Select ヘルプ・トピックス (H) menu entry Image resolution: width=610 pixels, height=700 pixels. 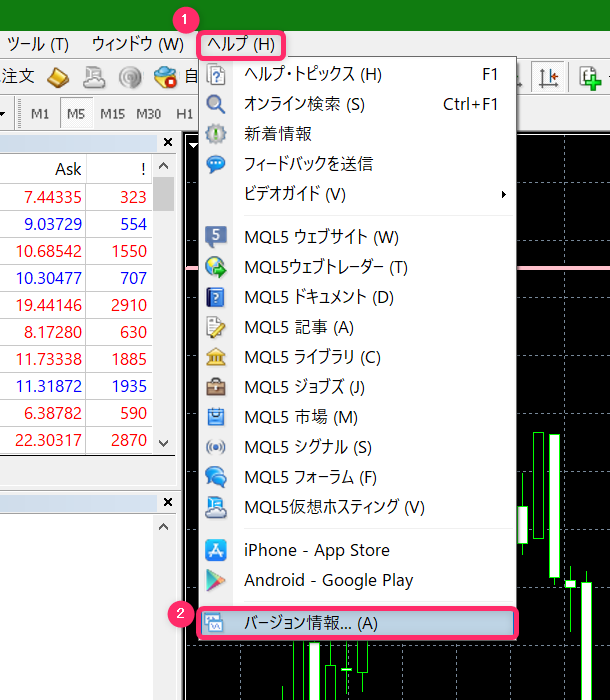tap(357, 74)
